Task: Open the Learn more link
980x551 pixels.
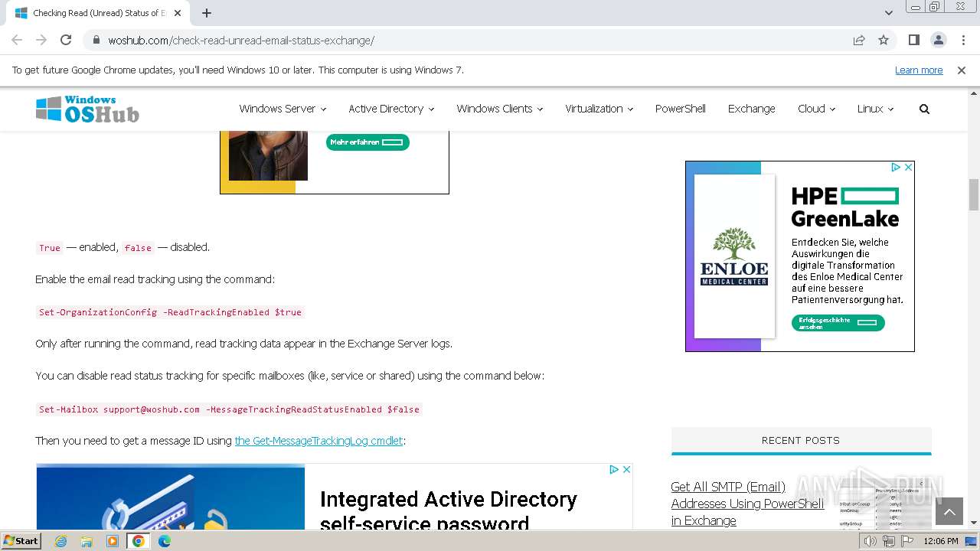Action: click(x=919, y=70)
